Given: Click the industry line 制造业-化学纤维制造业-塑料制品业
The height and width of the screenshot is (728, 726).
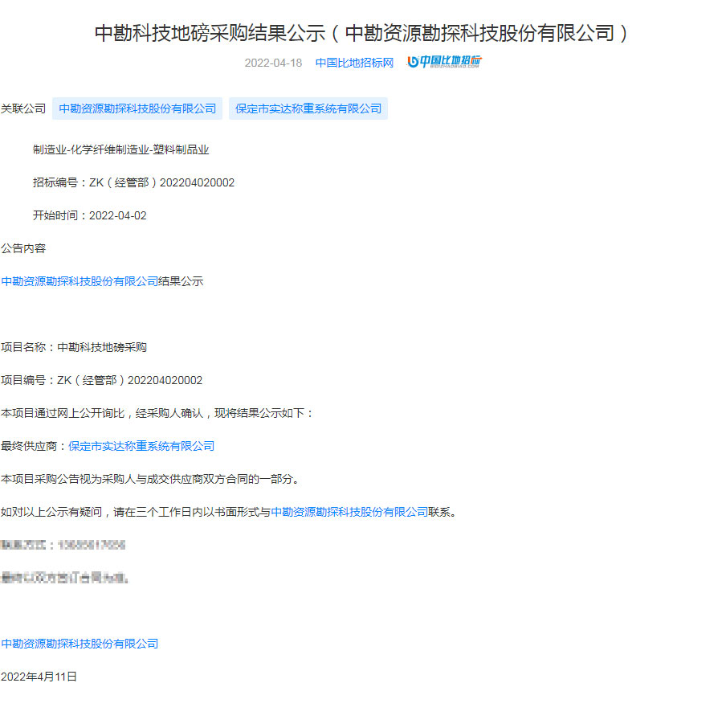Looking at the screenshot, I should pos(120,149).
